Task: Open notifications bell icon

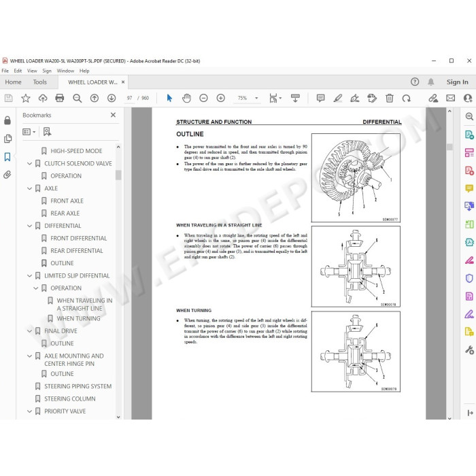Action: [430, 82]
